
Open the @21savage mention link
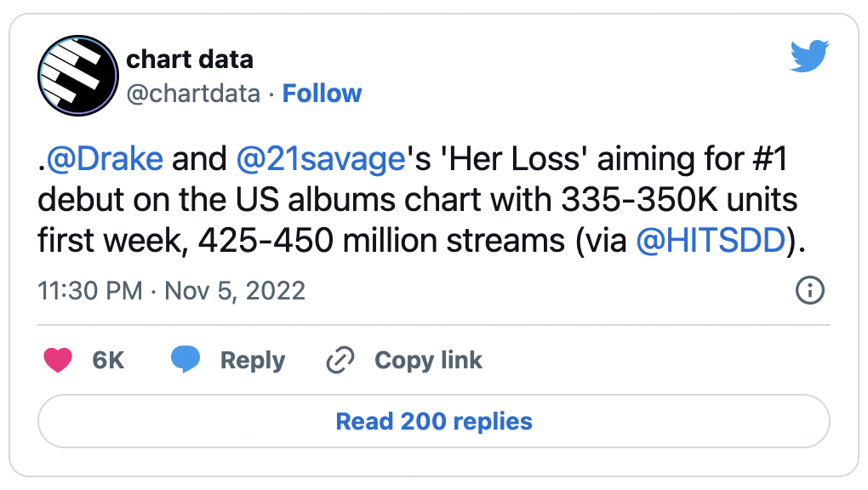point(321,160)
